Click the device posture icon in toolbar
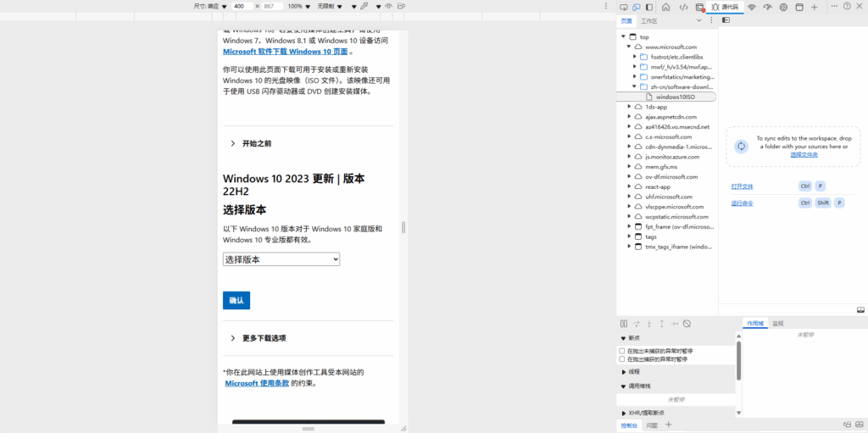The image size is (868, 433). [401, 6]
